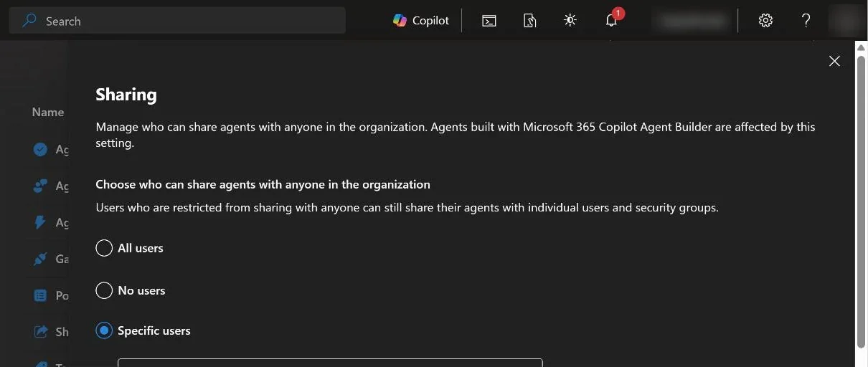Open the document script icon
Viewport: 868px width, 367px height.
(529, 21)
